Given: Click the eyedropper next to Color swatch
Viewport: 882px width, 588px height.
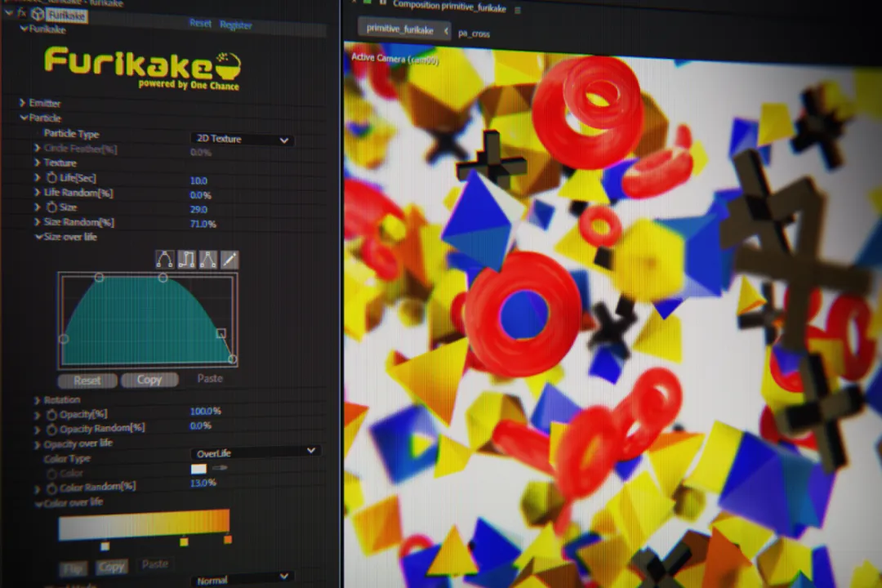Looking at the screenshot, I should pos(220,468).
